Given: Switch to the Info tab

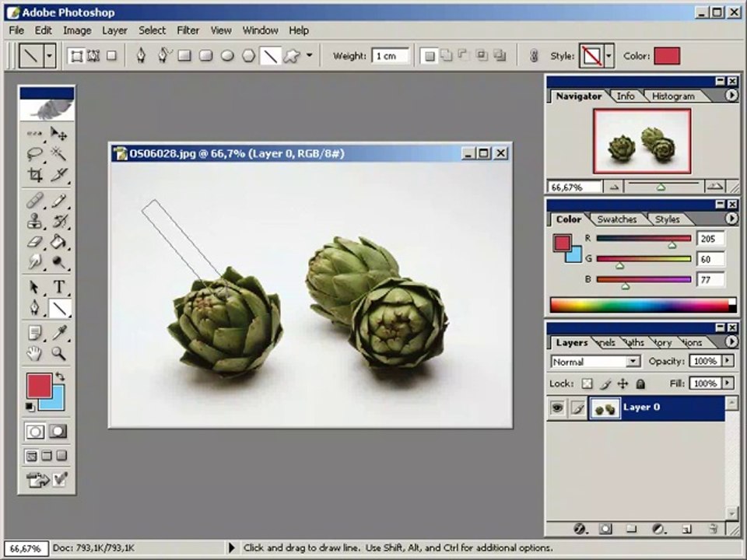Looking at the screenshot, I should (625, 96).
